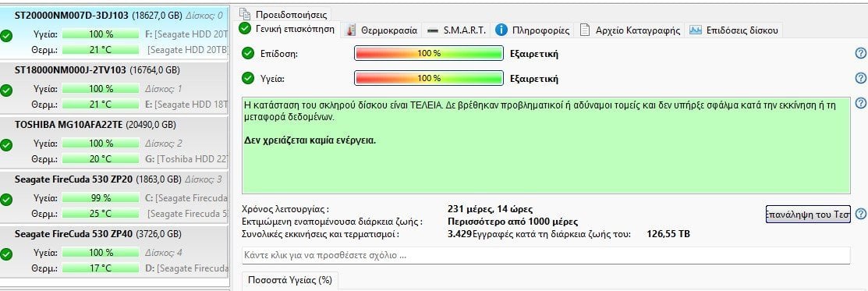Click the help icon next to Επανάληψη του Τεστ
This screenshot has height=291, width=868.
tap(860, 214)
